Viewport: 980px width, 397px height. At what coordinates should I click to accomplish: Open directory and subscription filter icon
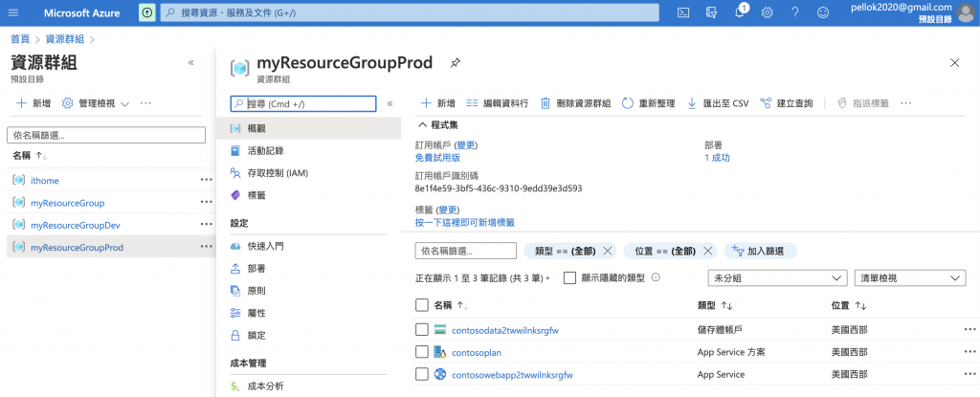point(711,12)
